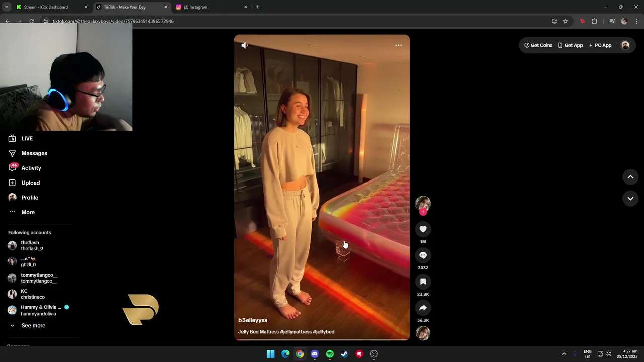The height and width of the screenshot is (362, 644).
Task: Go to the previous video
Action: coord(630,177)
